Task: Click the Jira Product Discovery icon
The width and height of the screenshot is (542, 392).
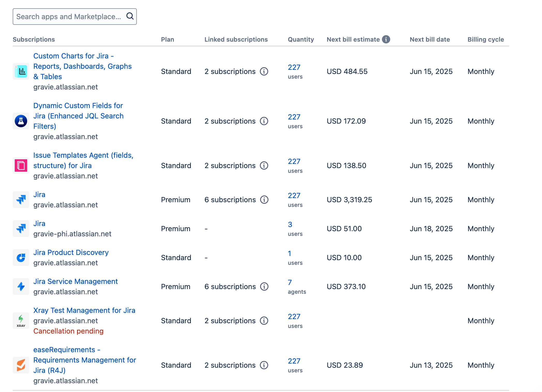Action: pos(21,258)
